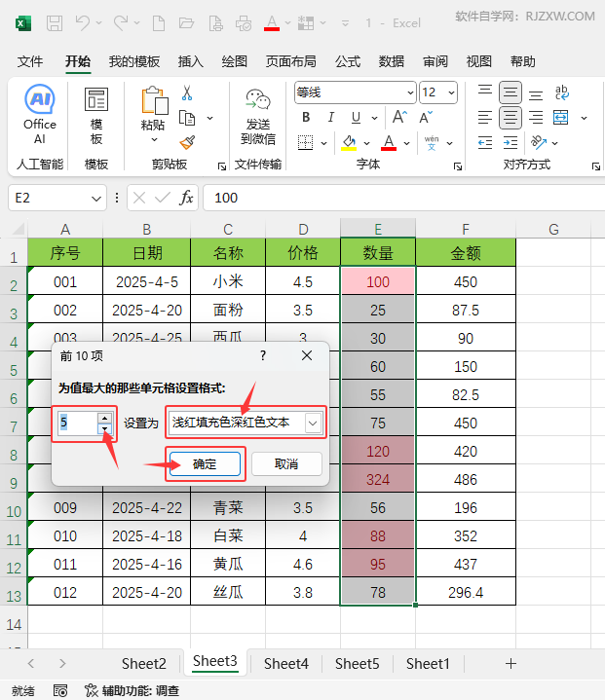Screen dimensions: 605x700
Task: Toggle align text left
Action: (x=485, y=118)
